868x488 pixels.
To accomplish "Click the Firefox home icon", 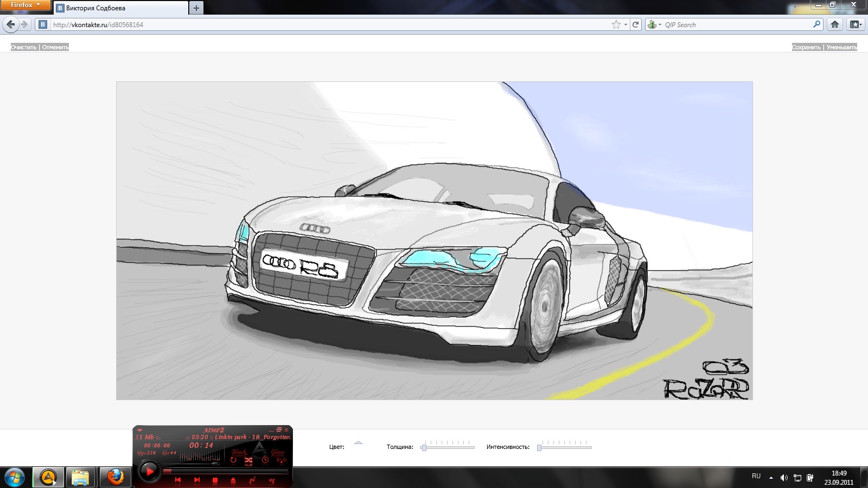I will pos(835,24).
